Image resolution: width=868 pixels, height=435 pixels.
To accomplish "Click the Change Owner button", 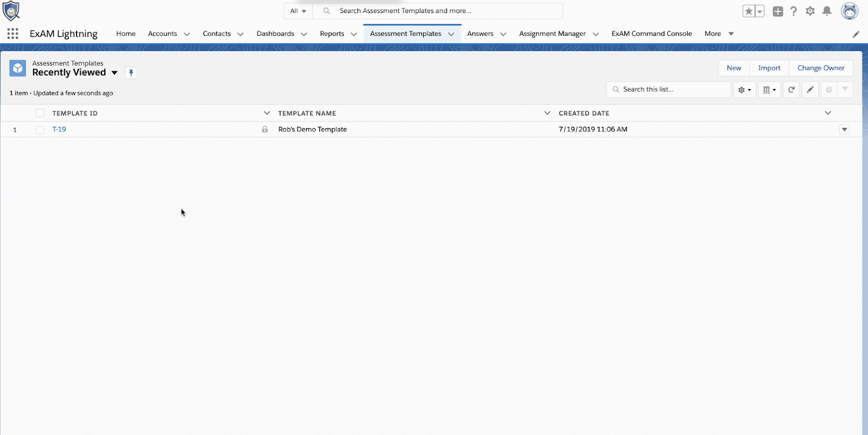I will click(821, 68).
